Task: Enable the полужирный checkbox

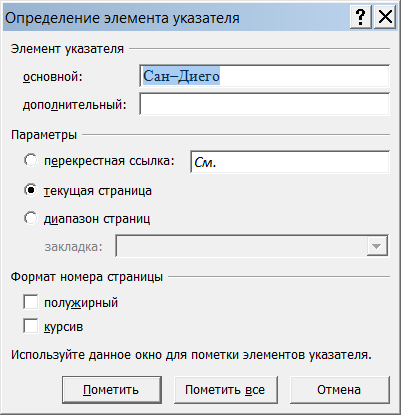Action: coord(31,302)
